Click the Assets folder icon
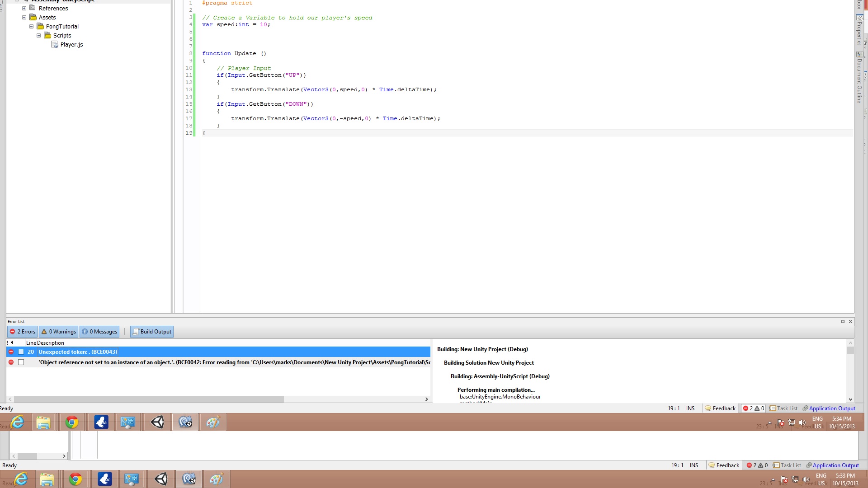 [x=33, y=17]
